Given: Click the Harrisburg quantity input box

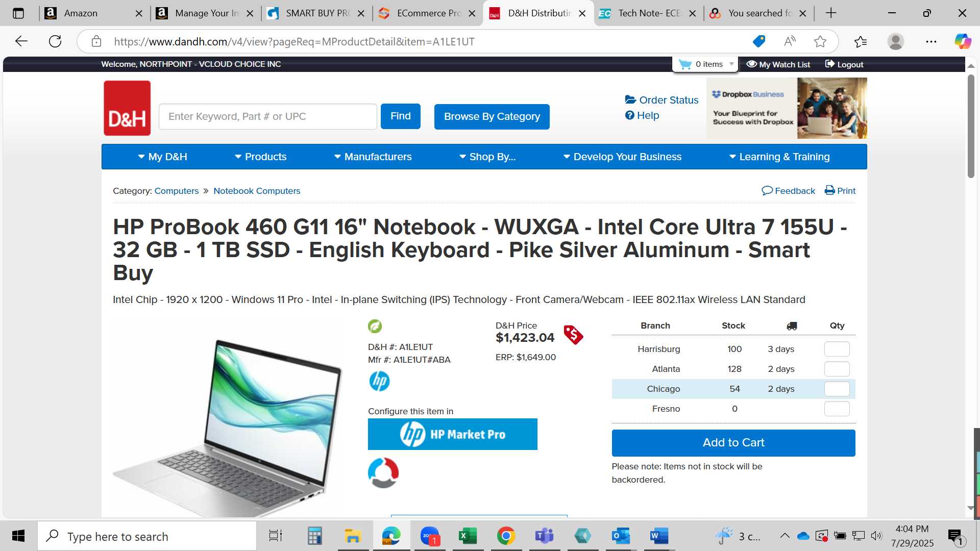Looking at the screenshot, I should point(837,349).
